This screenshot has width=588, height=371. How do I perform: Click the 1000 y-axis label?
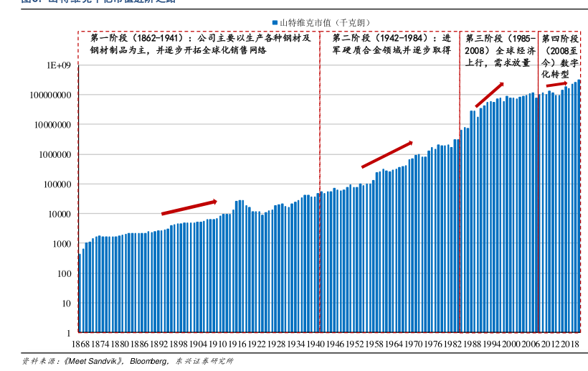click(x=62, y=244)
